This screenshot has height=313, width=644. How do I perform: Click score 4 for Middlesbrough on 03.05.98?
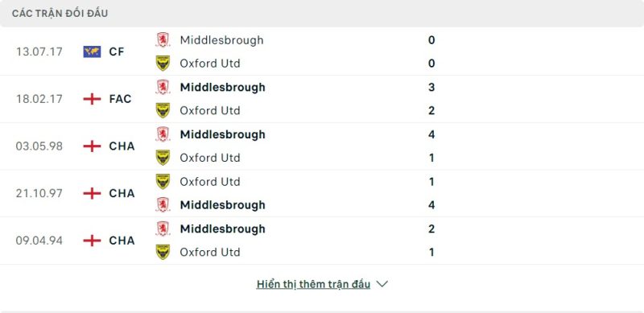click(431, 134)
